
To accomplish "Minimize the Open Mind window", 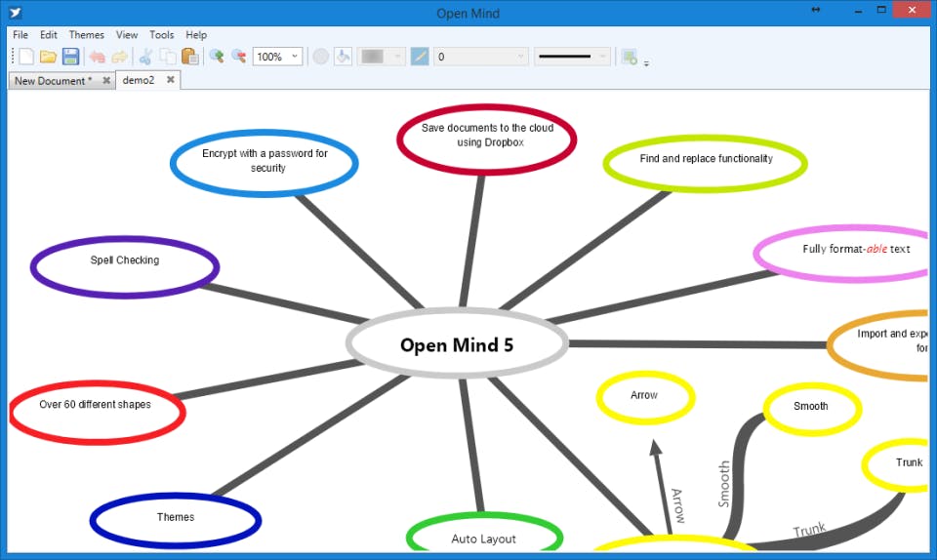I will 858,11.
